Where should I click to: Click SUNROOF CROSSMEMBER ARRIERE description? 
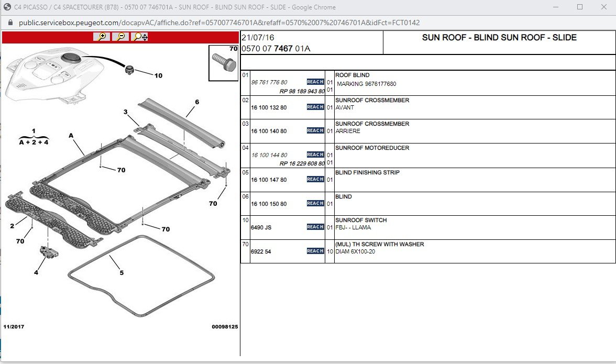pos(372,127)
